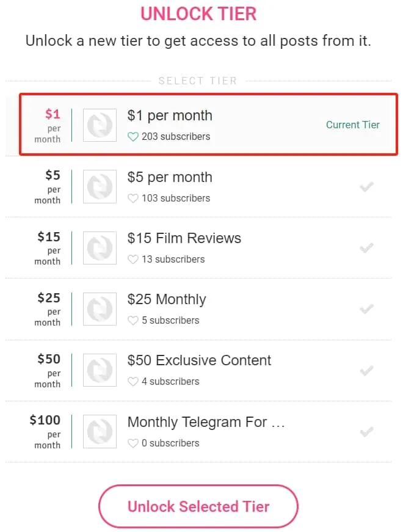Viewport: 403px width, 532px height.
Task: Select the checkmark for $5 per month tier
Action: [x=366, y=187]
